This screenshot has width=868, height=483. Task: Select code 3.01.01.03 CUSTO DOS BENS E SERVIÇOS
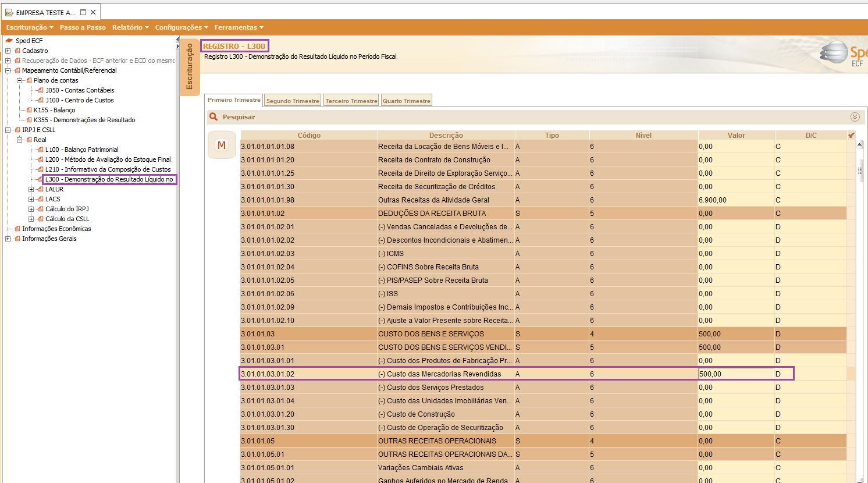click(258, 334)
